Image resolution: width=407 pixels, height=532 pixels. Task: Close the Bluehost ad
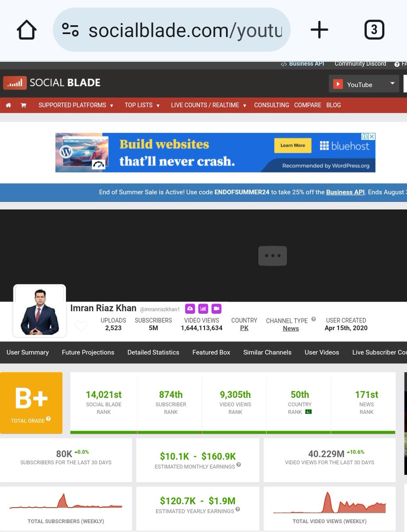point(372,137)
